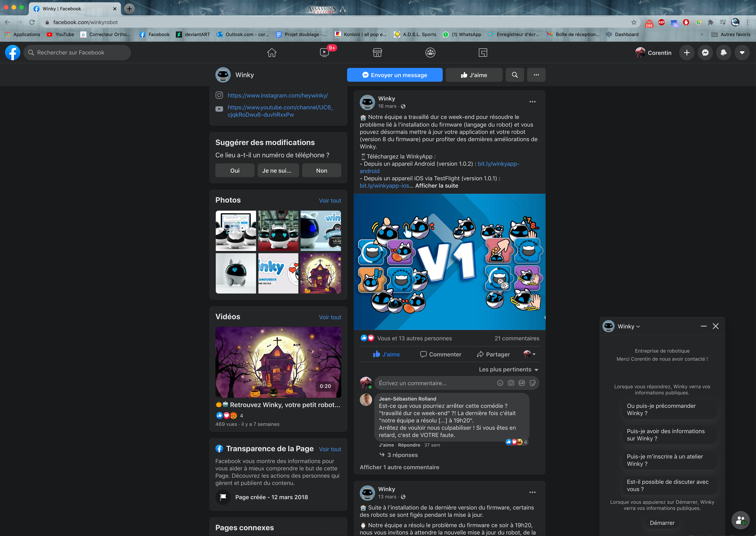Go back in browser history
756x536 pixels.
pyautogui.click(x=7, y=22)
